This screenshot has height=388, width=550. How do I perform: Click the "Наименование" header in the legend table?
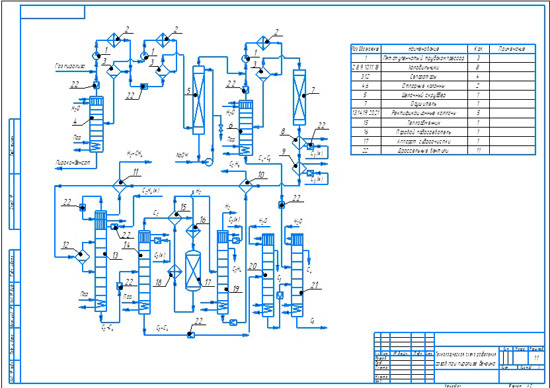pos(424,49)
